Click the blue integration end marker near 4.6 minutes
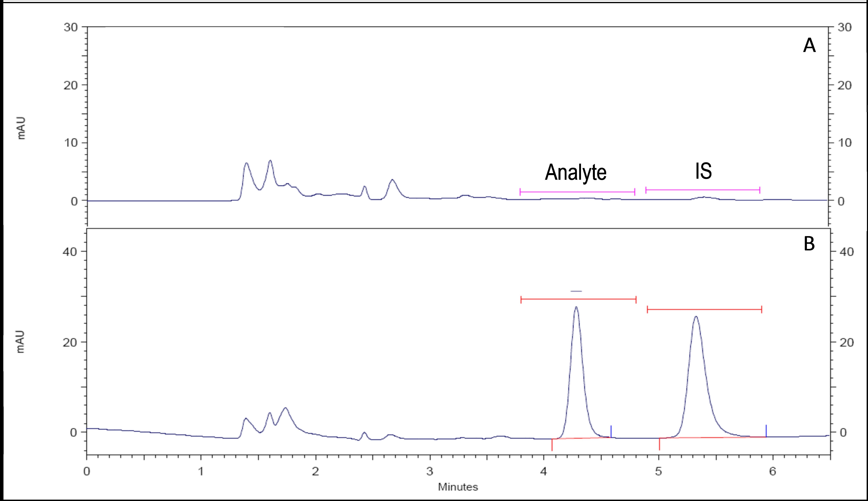 pos(611,432)
